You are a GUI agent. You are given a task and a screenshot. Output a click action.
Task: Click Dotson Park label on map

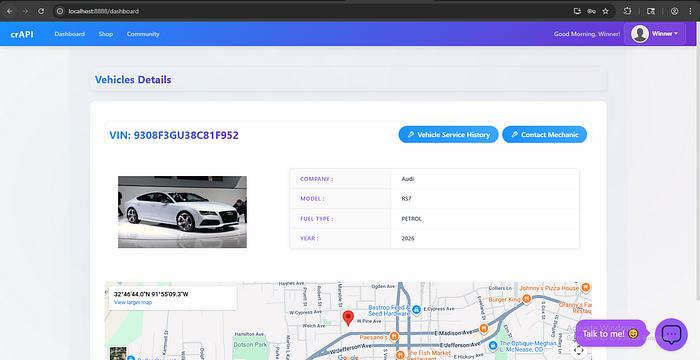[x=250, y=345]
